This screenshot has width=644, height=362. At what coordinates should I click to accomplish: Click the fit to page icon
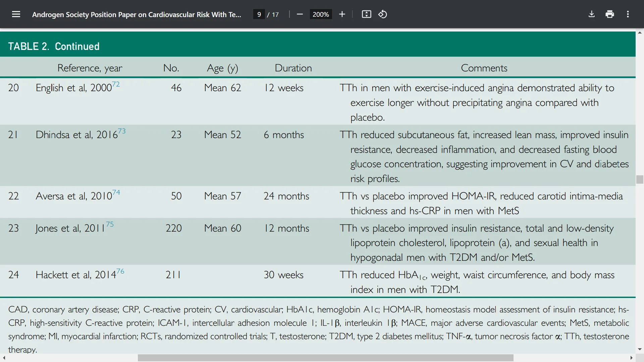(x=367, y=14)
